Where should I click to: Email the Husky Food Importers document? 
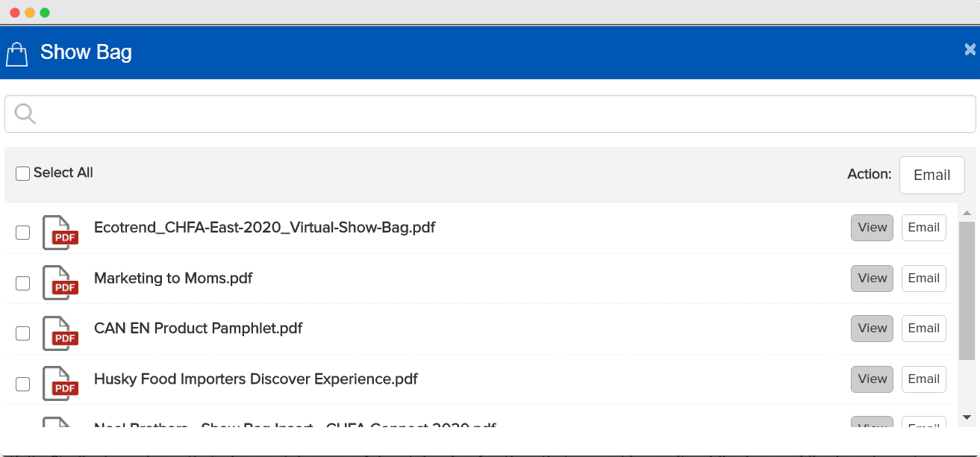click(923, 379)
